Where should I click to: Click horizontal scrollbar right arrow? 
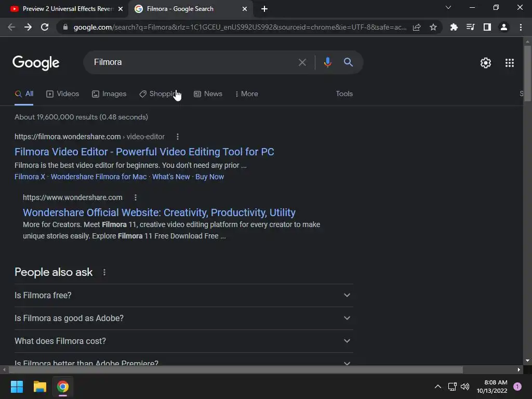[x=519, y=369]
